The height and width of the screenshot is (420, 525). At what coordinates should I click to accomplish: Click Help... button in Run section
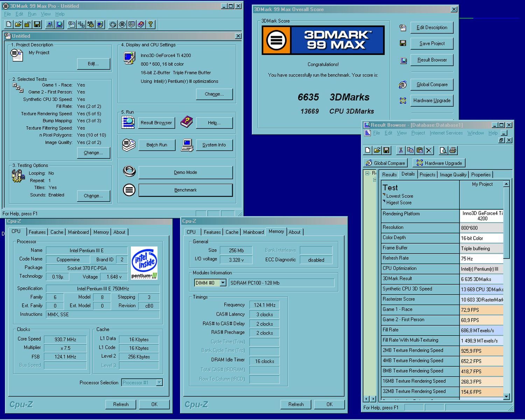214,123
